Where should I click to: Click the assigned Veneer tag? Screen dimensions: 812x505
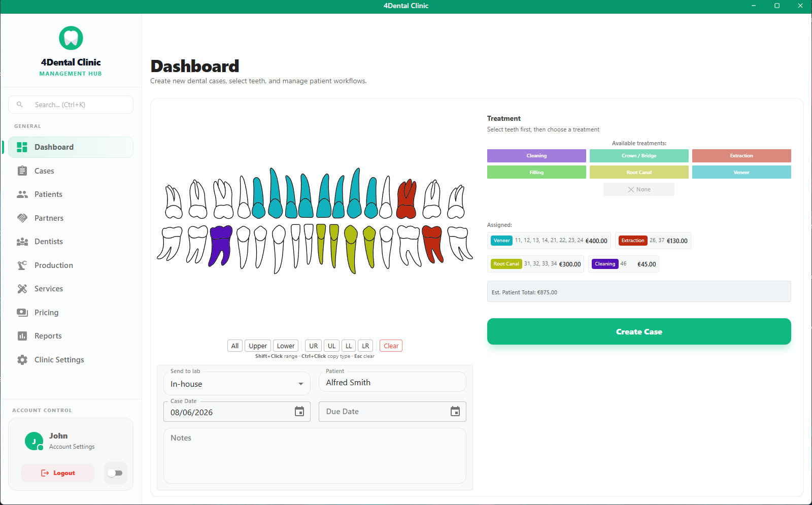tap(501, 241)
